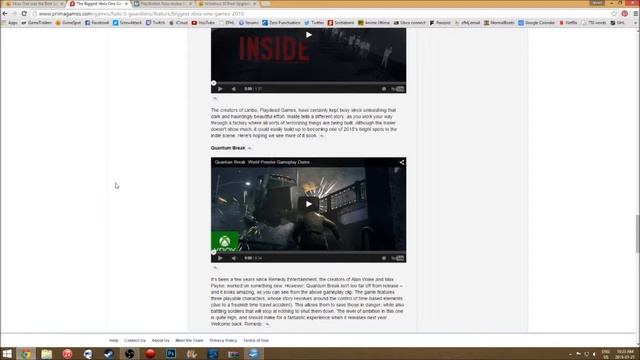Open the Apps bookmark shortcut
The width and height of the screenshot is (640, 360).
click(10, 23)
